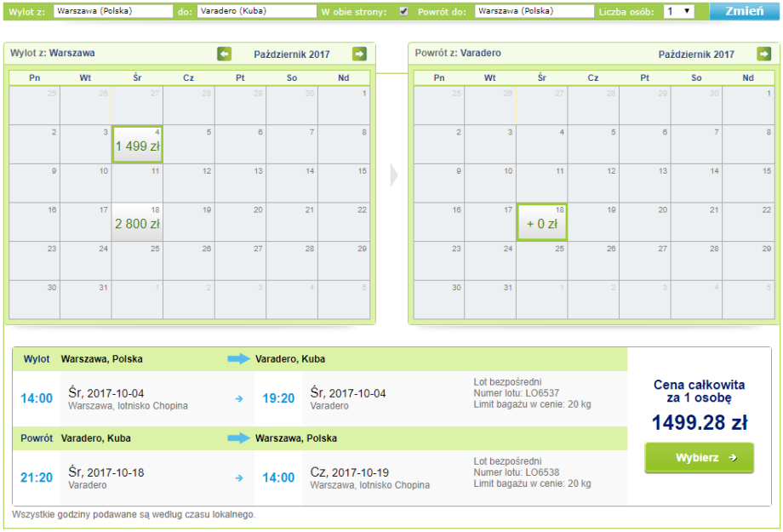783x532 pixels.
Task: Select October 18 return date with + 0 zł
Action: click(x=542, y=222)
